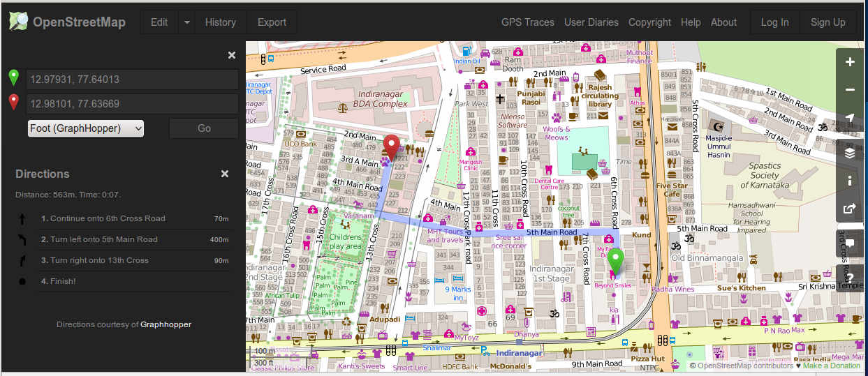
Task: Open the routing mode dropdown Foot (GraphHopper)
Action: coord(86,128)
